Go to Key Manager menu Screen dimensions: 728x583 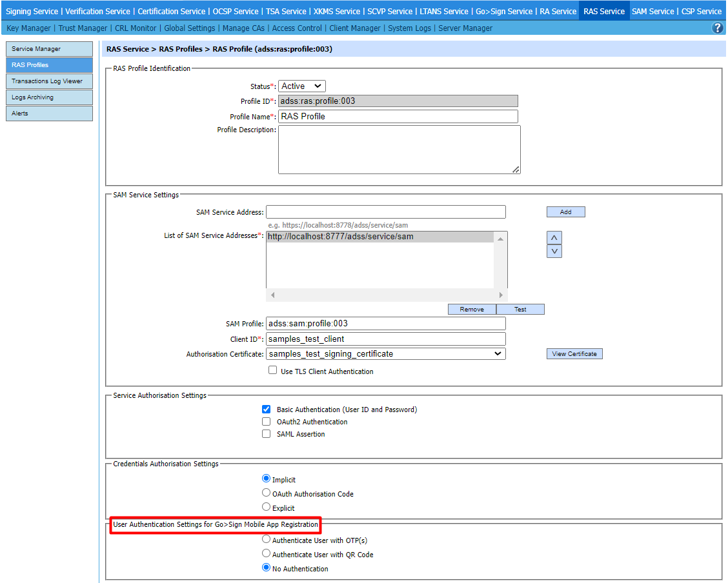28,28
